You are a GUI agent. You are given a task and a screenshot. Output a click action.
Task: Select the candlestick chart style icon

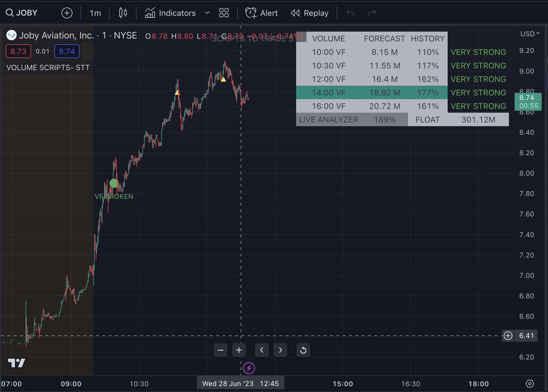click(x=122, y=12)
